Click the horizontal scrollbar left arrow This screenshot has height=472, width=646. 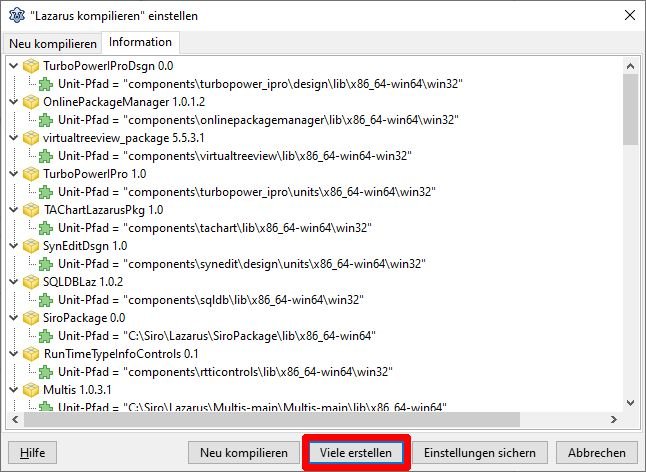coord(15,420)
